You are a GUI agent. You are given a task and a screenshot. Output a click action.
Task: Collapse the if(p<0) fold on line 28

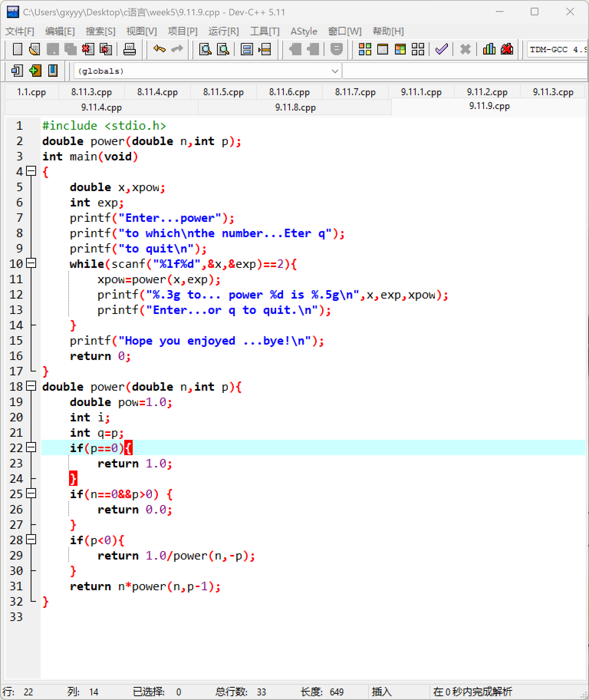pos(31,540)
